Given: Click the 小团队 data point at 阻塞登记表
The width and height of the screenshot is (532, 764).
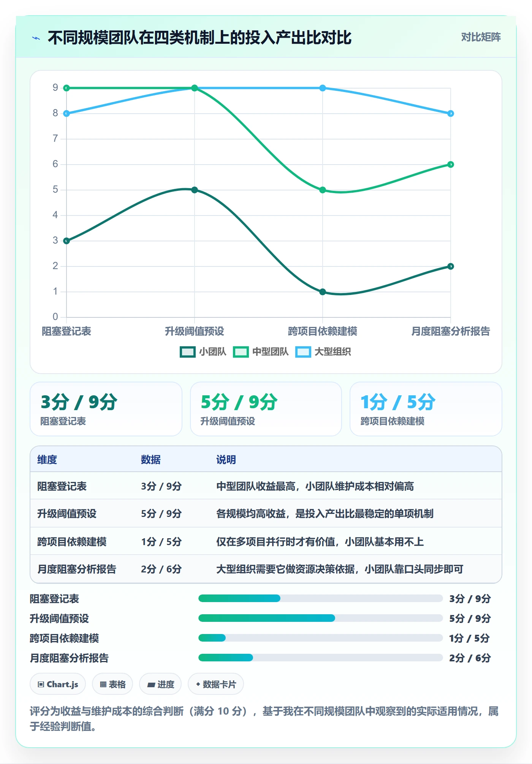Looking at the screenshot, I should point(66,241).
